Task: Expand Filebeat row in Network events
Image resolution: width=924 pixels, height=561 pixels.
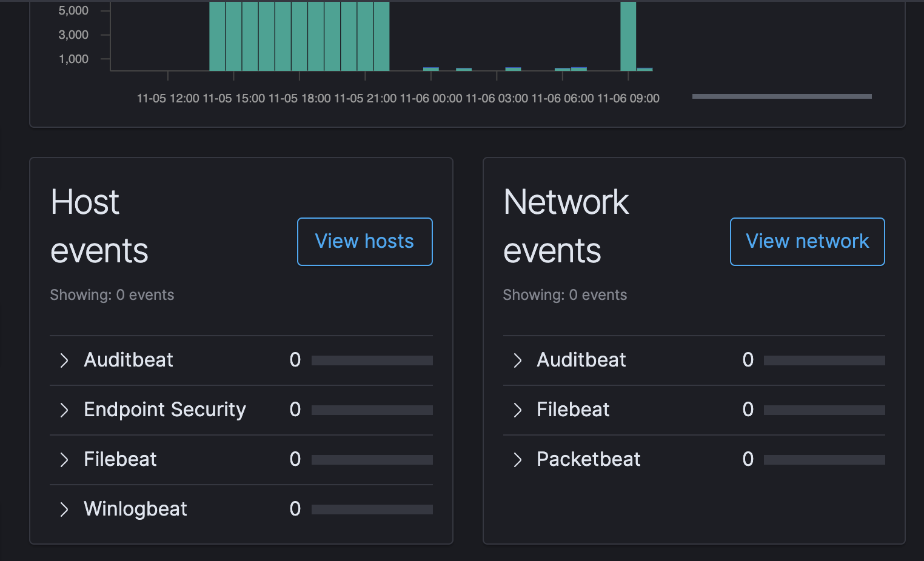Action: pos(517,410)
